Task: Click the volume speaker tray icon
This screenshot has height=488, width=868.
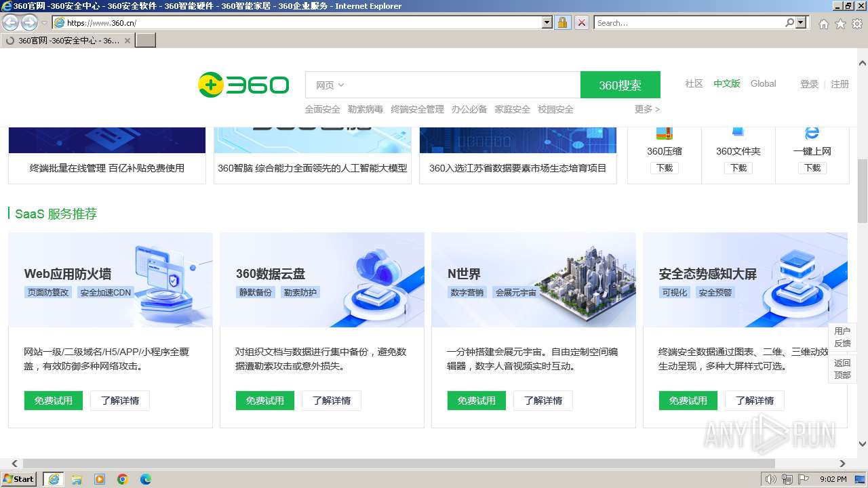Action: [x=770, y=479]
